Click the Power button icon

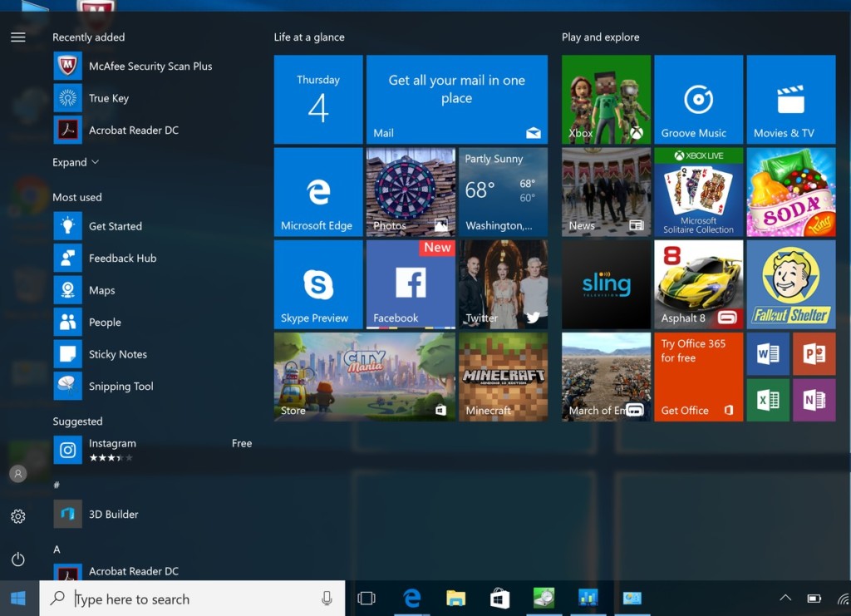pos(18,559)
